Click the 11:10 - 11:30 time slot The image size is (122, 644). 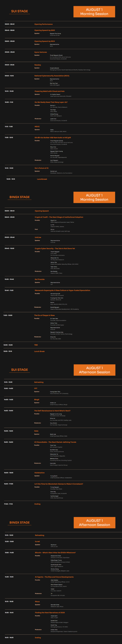(9, 127)
